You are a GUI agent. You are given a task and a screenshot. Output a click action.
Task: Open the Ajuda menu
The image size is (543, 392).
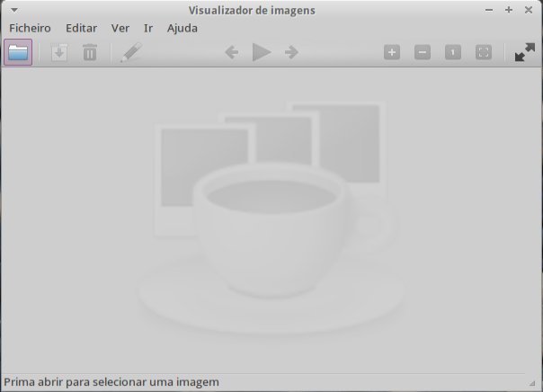[182, 28]
